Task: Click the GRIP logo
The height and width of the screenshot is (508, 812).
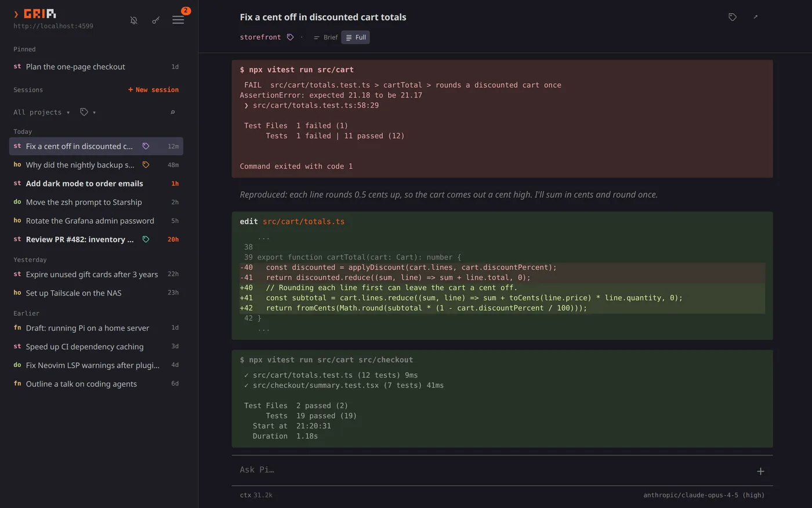Action: [x=35, y=14]
